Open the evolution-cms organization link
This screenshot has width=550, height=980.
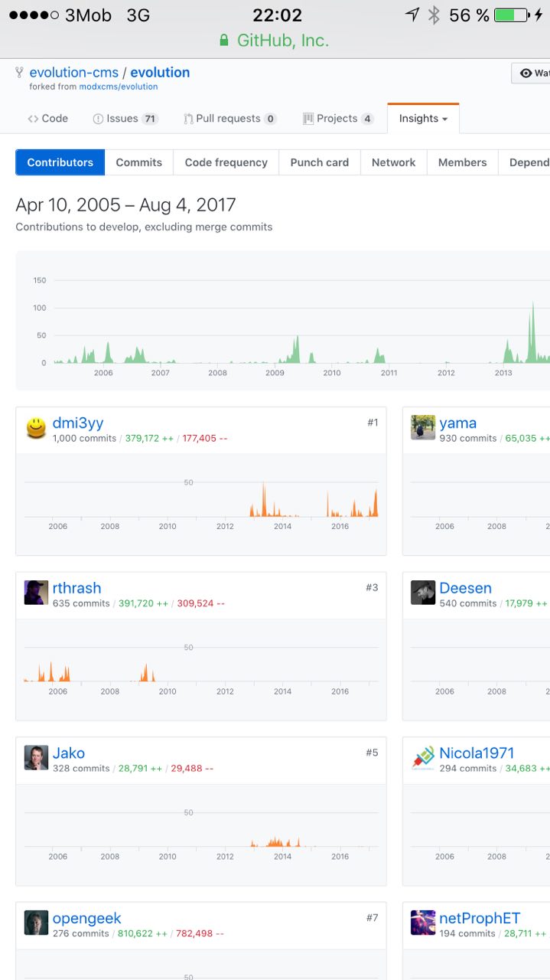coord(74,73)
